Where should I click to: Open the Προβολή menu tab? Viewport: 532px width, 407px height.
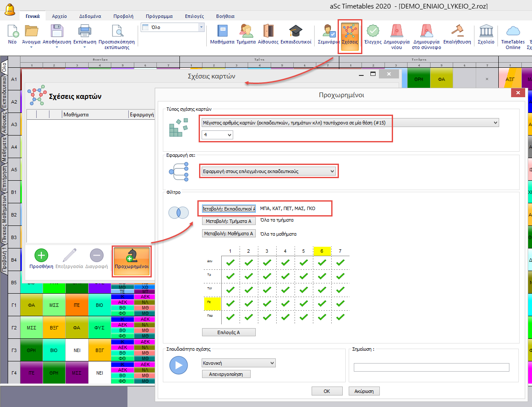coord(123,16)
